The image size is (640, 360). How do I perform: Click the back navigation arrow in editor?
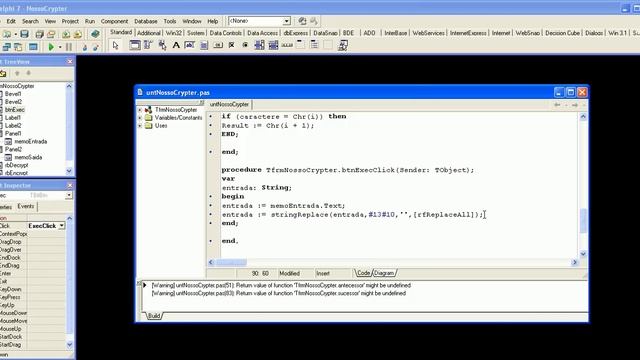click(x=557, y=105)
